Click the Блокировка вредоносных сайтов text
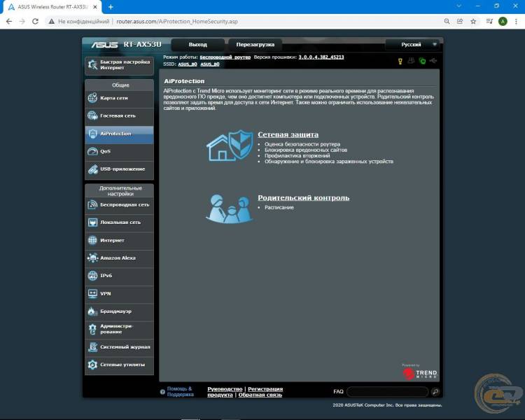The height and width of the screenshot is (420, 525). point(306,150)
